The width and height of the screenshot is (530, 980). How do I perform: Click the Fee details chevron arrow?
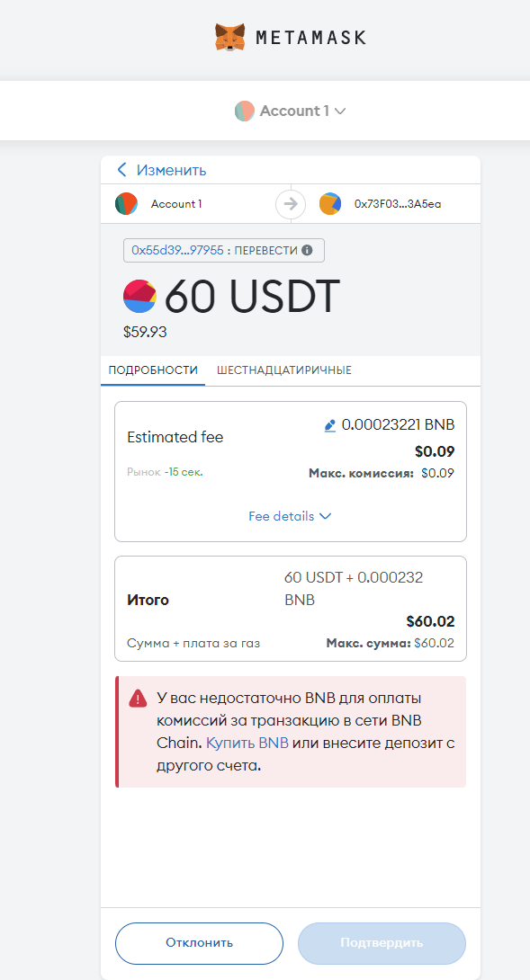[x=326, y=516]
